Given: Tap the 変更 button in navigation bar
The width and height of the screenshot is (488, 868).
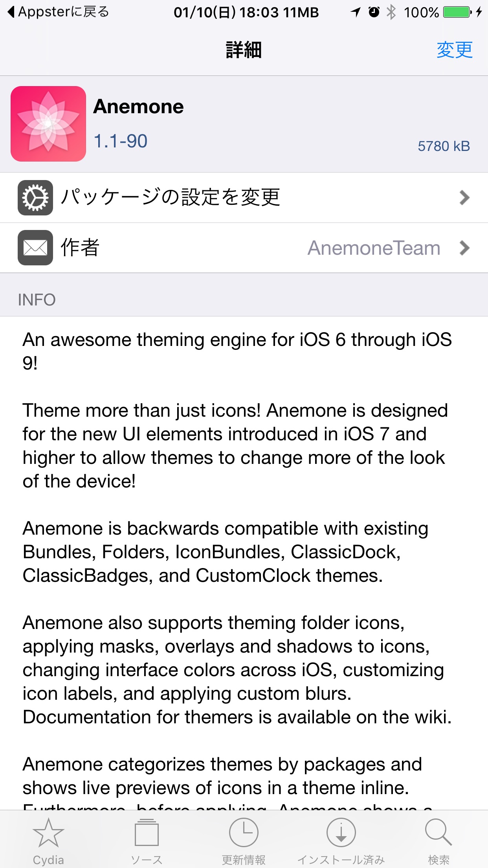Looking at the screenshot, I should [x=455, y=50].
